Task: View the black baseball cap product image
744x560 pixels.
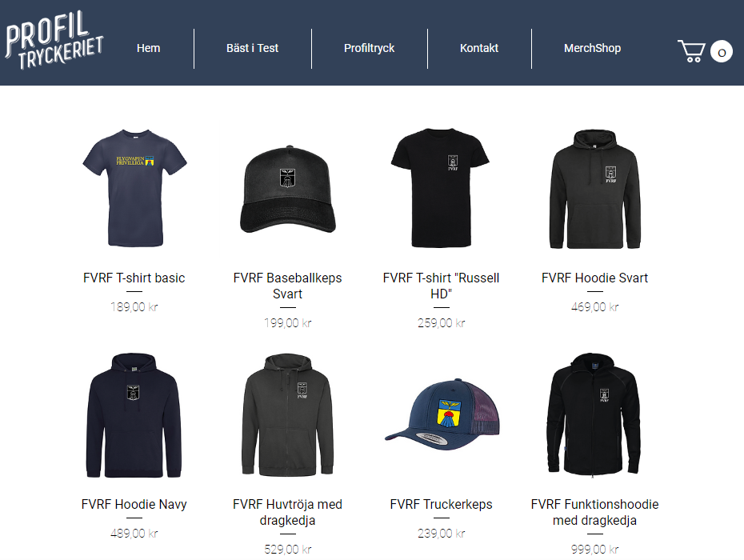Action: (287, 190)
